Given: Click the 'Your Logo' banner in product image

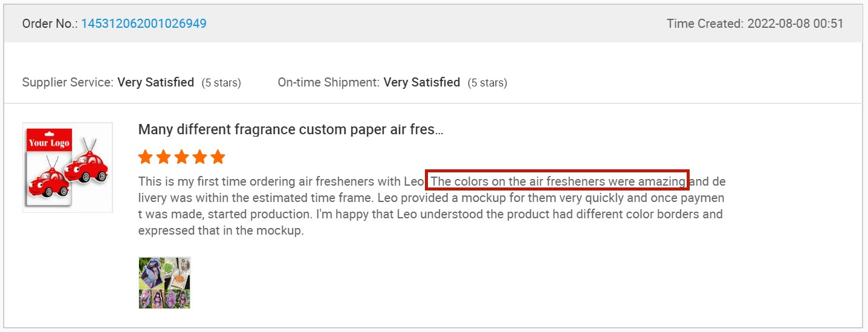Looking at the screenshot, I should point(50,143).
